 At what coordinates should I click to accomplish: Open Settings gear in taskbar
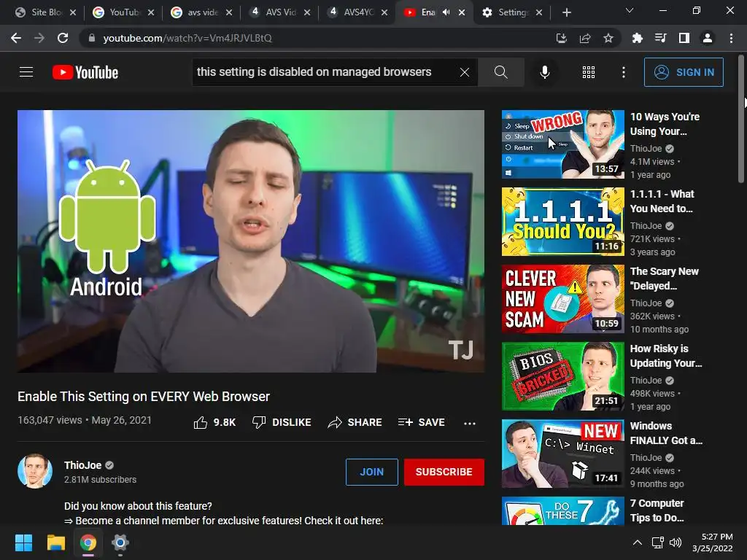pos(120,542)
